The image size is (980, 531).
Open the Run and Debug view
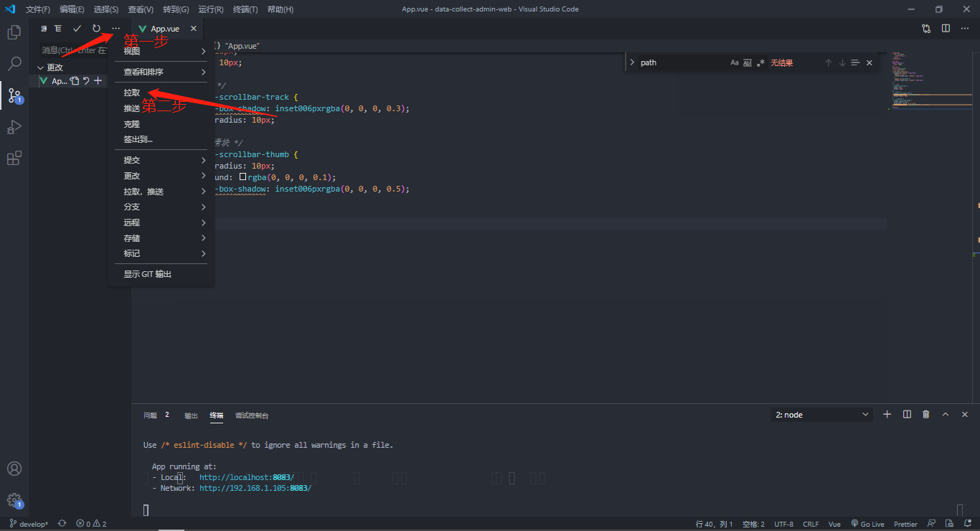tap(14, 127)
